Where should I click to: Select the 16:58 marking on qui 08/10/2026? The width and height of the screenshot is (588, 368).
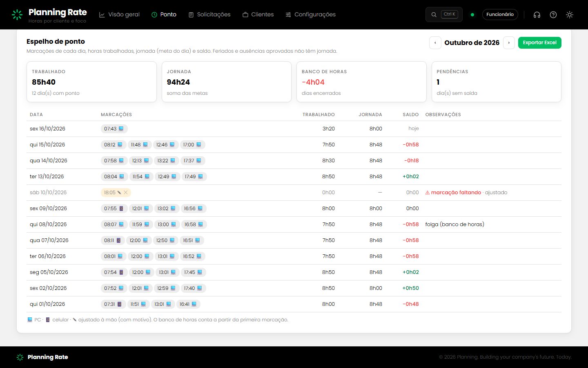[194, 224]
